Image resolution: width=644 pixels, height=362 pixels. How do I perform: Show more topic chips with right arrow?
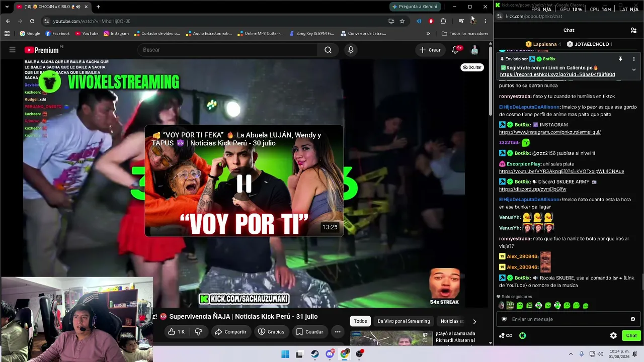tap(474, 321)
